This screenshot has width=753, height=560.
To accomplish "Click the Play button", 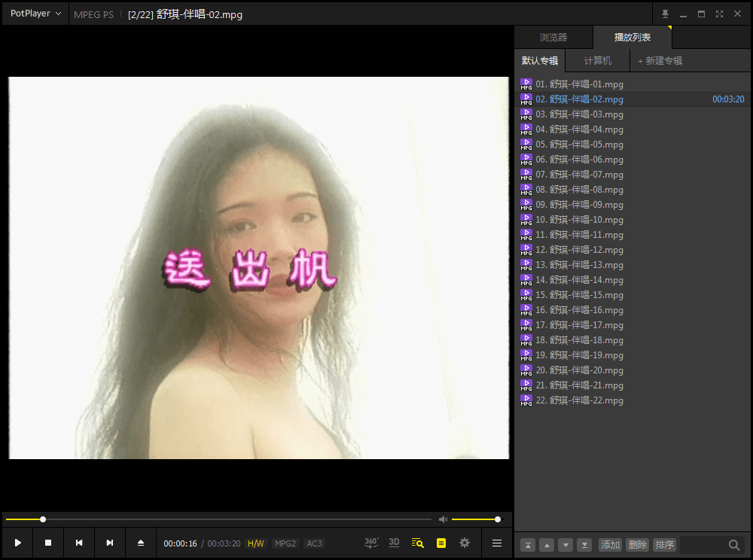I will coord(17,543).
